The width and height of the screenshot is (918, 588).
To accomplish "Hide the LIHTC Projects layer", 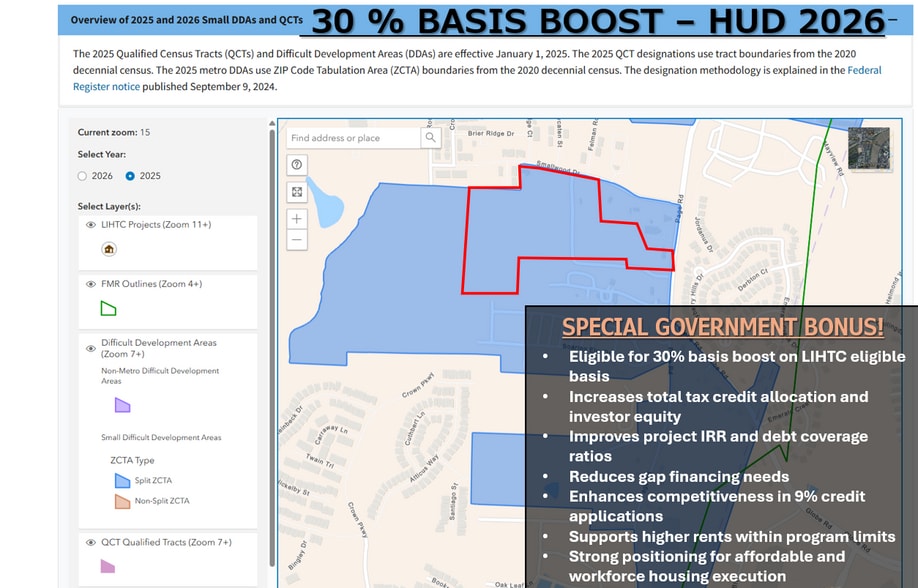I will 90,225.
